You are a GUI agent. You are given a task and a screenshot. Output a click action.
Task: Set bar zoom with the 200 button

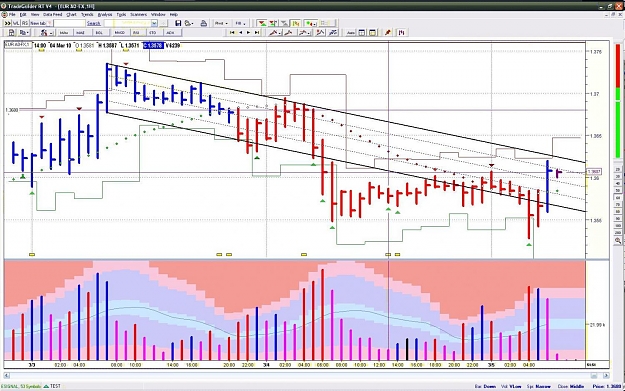(x=618, y=233)
